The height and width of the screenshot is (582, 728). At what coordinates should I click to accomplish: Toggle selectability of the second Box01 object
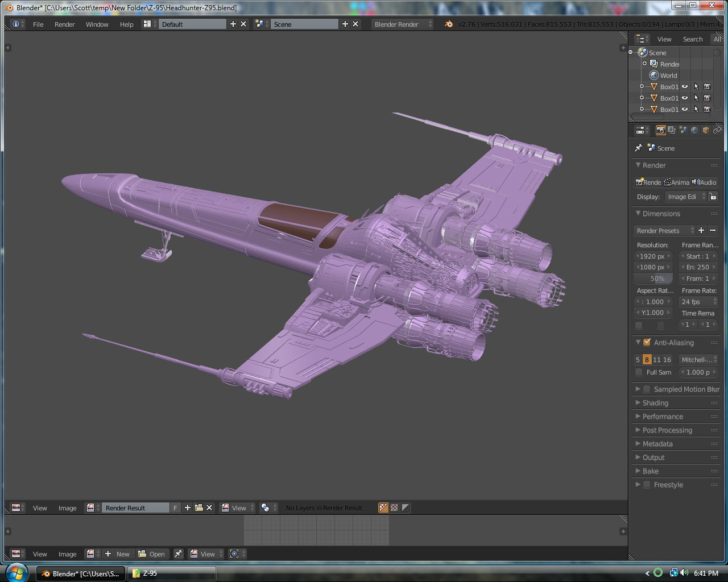coord(696,98)
